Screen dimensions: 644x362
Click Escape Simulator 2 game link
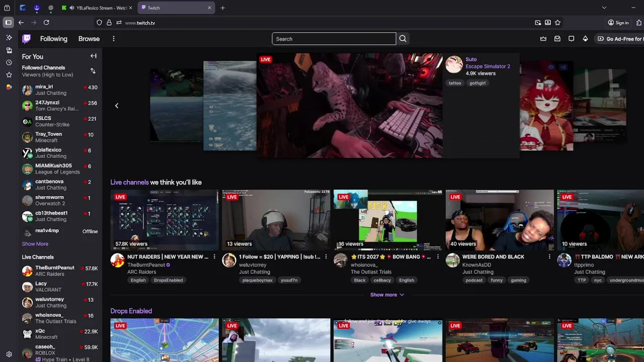point(488,66)
